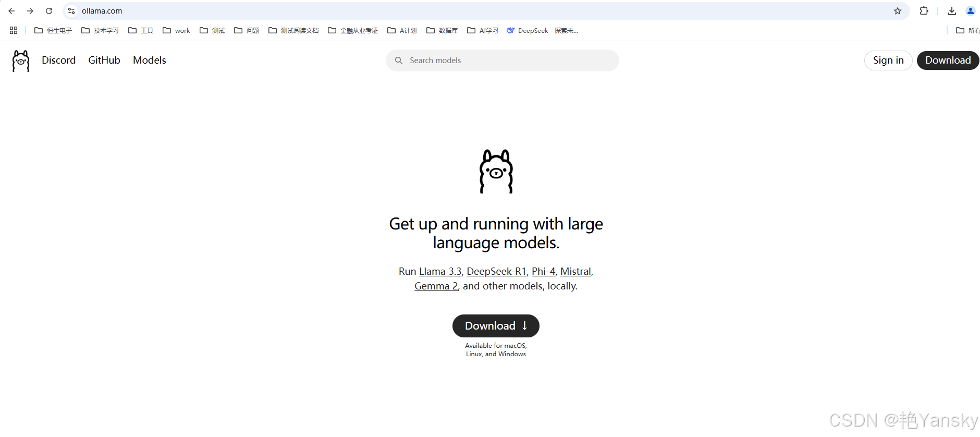Open the 金融从业考证 bookmark folder
Image resolution: width=980 pixels, height=437 pixels.
coord(353,30)
